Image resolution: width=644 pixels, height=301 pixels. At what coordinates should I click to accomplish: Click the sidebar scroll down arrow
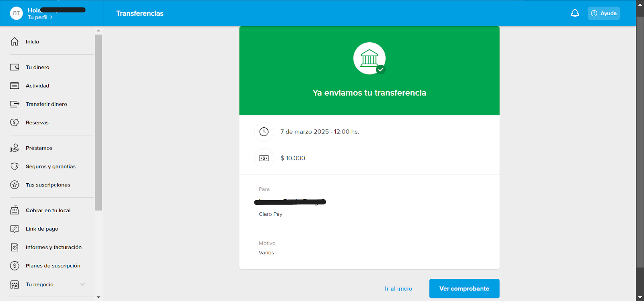99,297
